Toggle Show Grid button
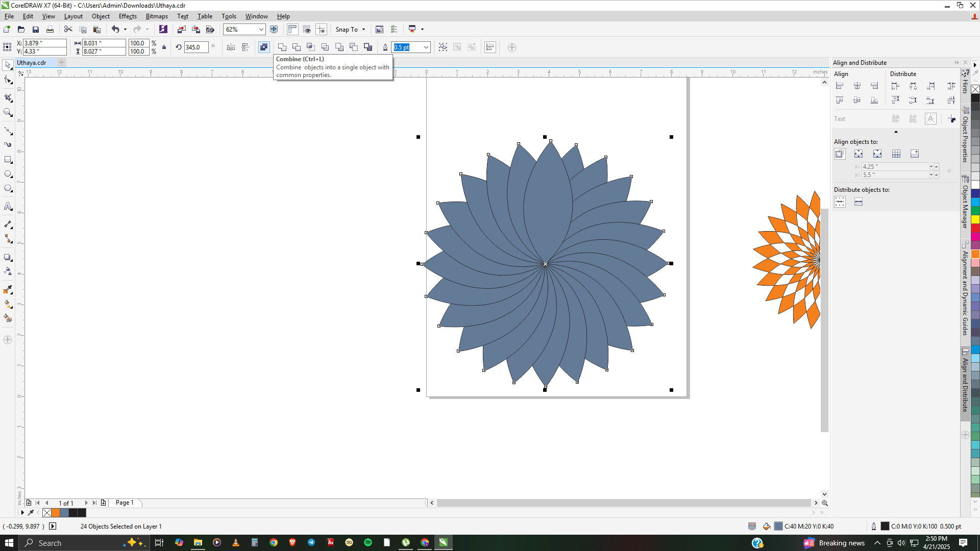Screen dimensions: 980x551 pyautogui.click(x=307, y=30)
